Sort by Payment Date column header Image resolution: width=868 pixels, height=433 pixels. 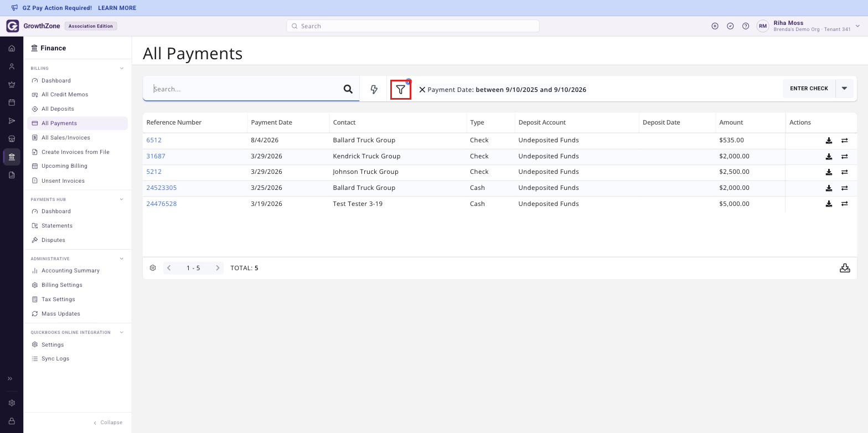coord(271,122)
